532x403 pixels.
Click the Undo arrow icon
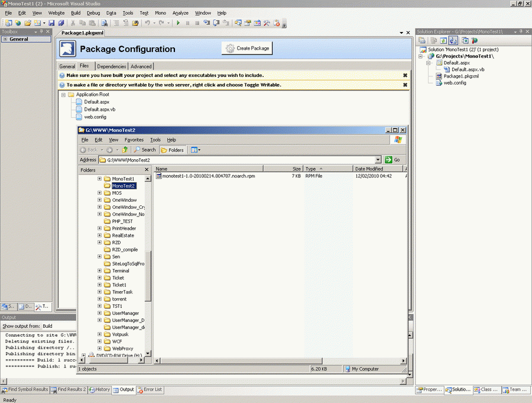click(147, 22)
